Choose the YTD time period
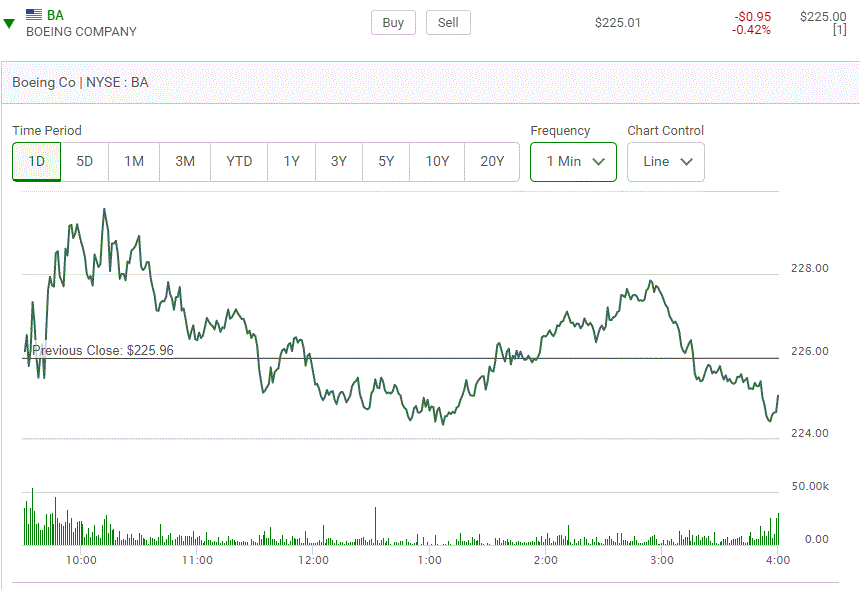This screenshot has height=590, width=860. click(x=239, y=161)
